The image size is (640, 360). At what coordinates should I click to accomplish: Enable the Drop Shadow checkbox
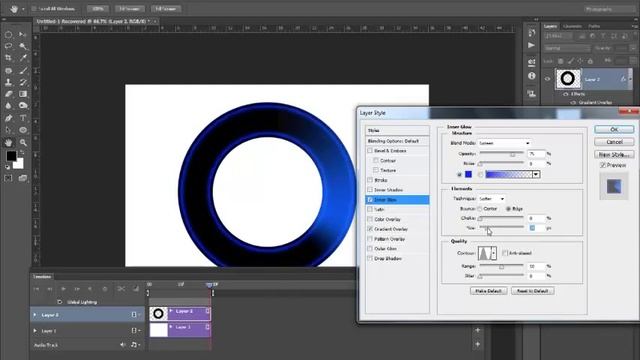370,258
